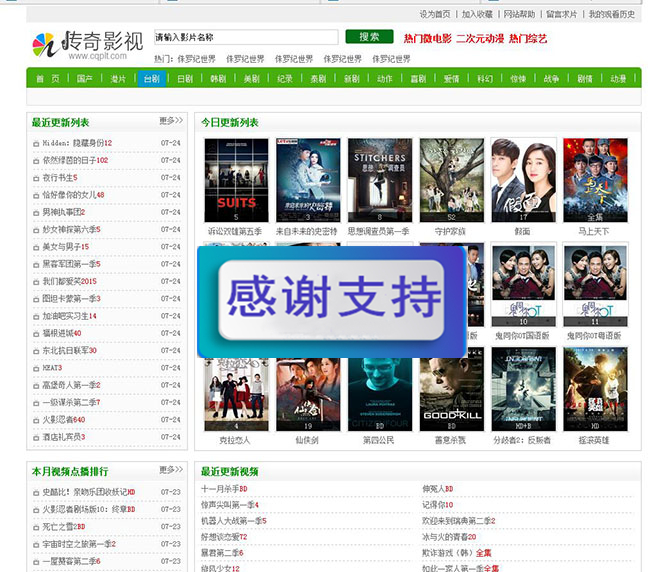Open the 来自未来的史密特 poster
The image size is (650, 572).
click(x=308, y=180)
